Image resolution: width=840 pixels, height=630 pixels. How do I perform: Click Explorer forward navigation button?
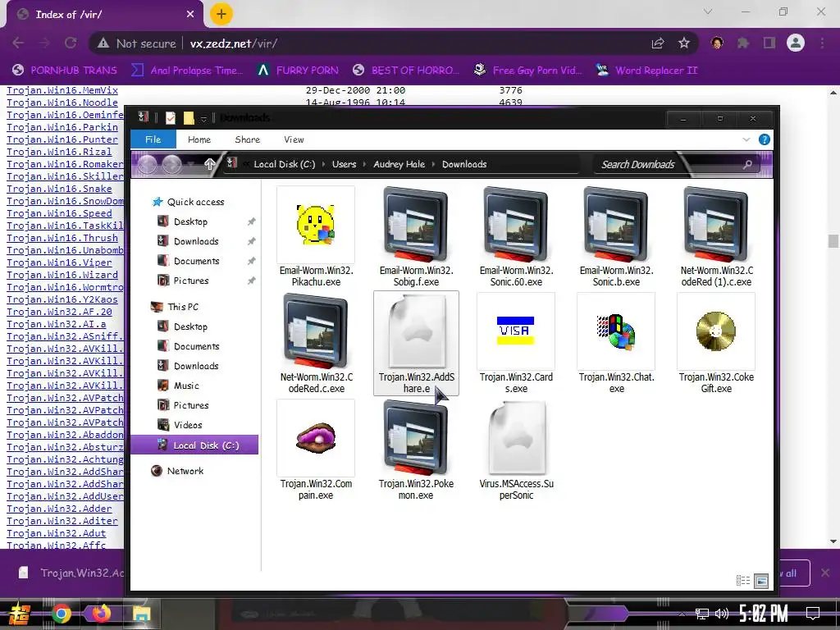click(x=171, y=164)
